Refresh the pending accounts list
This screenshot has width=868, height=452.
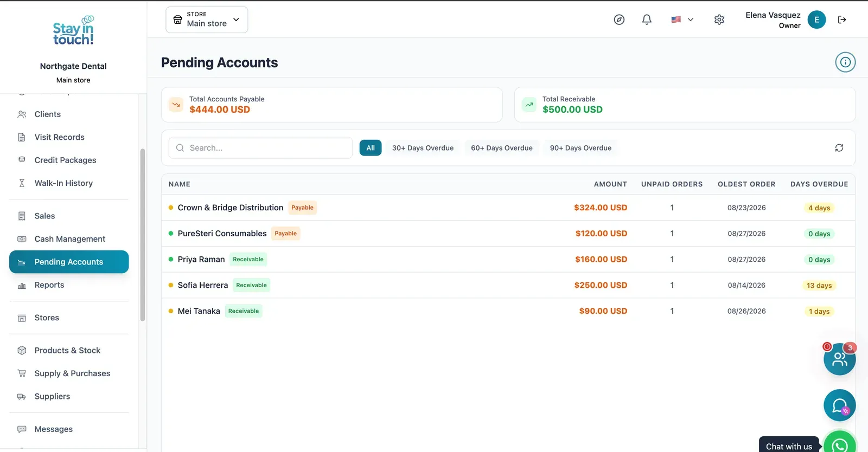(x=839, y=148)
